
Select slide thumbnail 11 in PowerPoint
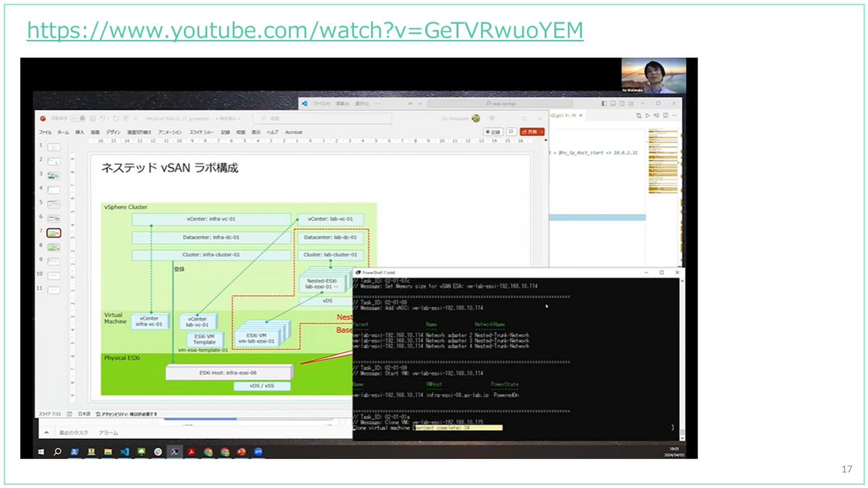(x=54, y=290)
